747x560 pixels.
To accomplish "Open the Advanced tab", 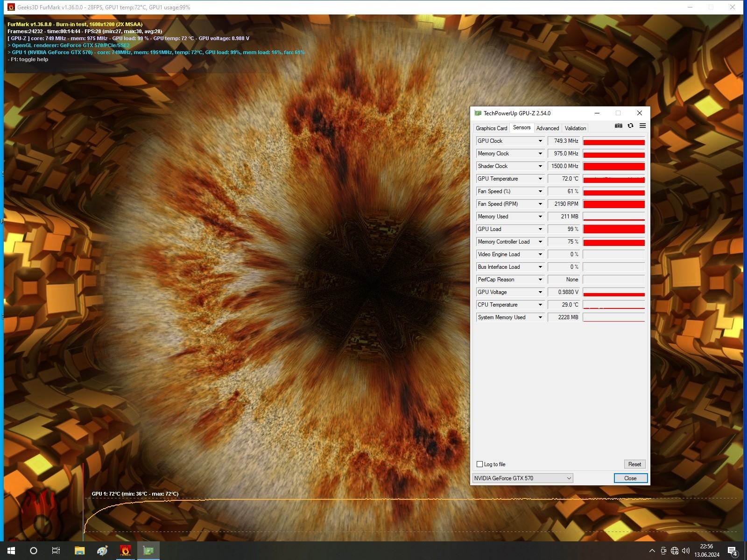I will (x=548, y=128).
